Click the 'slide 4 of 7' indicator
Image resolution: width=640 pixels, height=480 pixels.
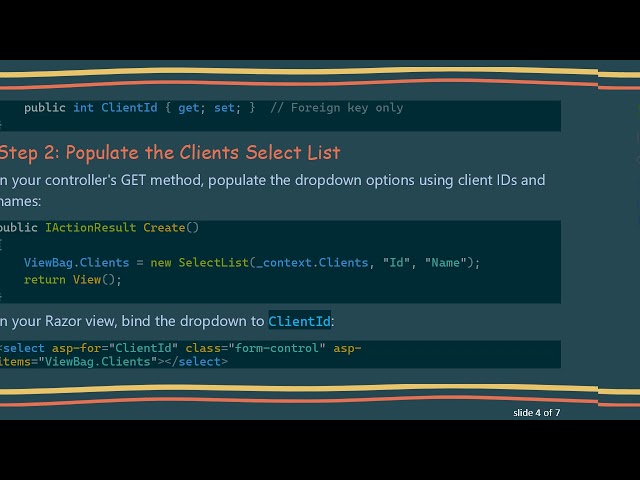tap(536, 413)
